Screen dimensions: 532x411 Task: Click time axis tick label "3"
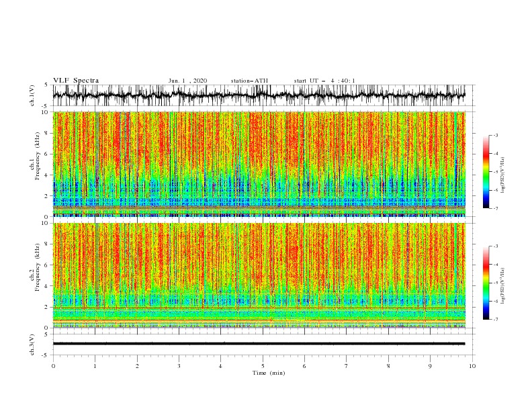[179, 366]
